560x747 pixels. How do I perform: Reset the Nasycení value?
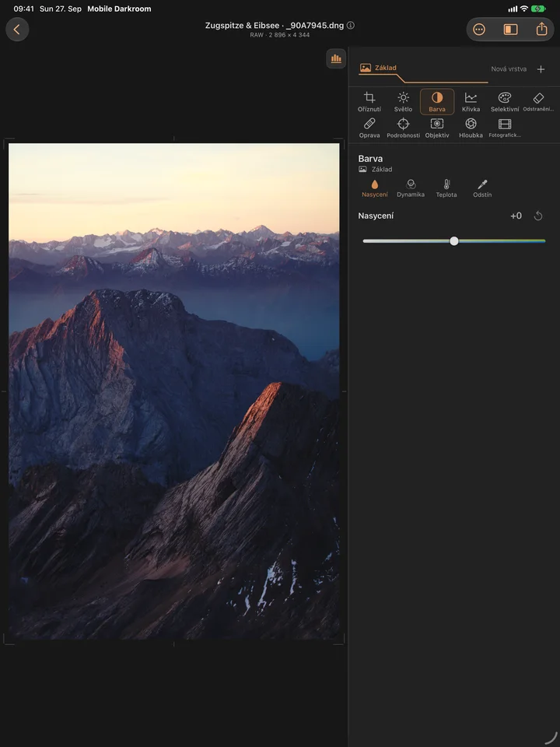(x=538, y=216)
